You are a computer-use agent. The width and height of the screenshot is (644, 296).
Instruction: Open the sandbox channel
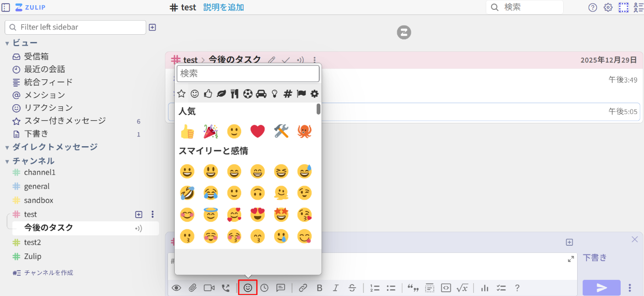(x=38, y=200)
